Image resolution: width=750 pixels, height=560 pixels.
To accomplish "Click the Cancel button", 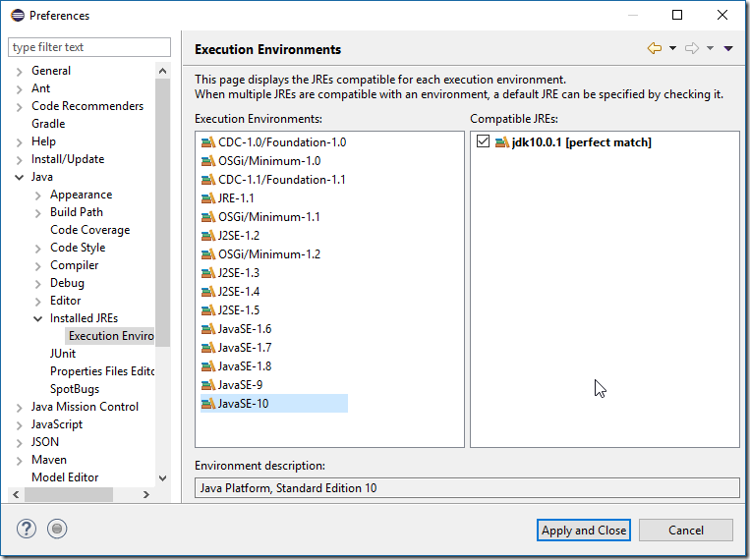I will 686,531.
